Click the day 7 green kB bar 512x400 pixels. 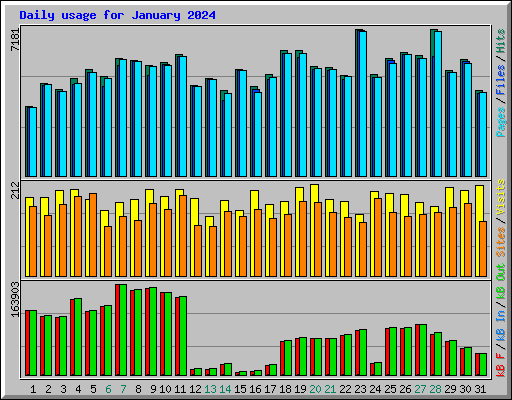click(x=123, y=330)
